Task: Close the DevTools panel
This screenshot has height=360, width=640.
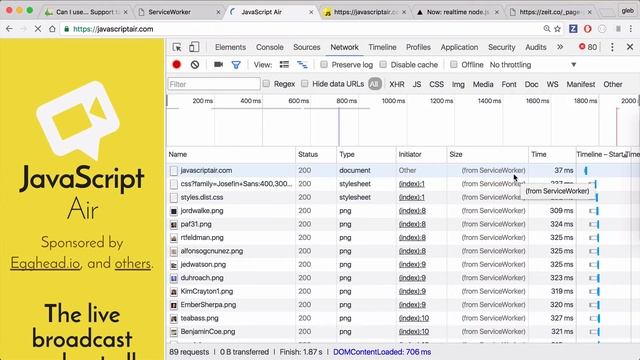Action: 630,47
